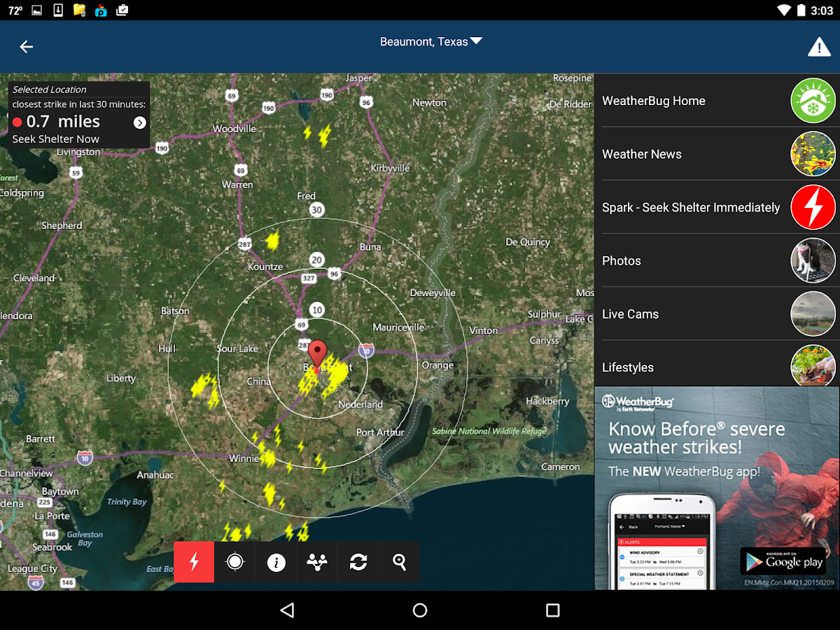Tap the lightning strike near Kountze
Screen dimensions: 840x630
click(272, 241)
